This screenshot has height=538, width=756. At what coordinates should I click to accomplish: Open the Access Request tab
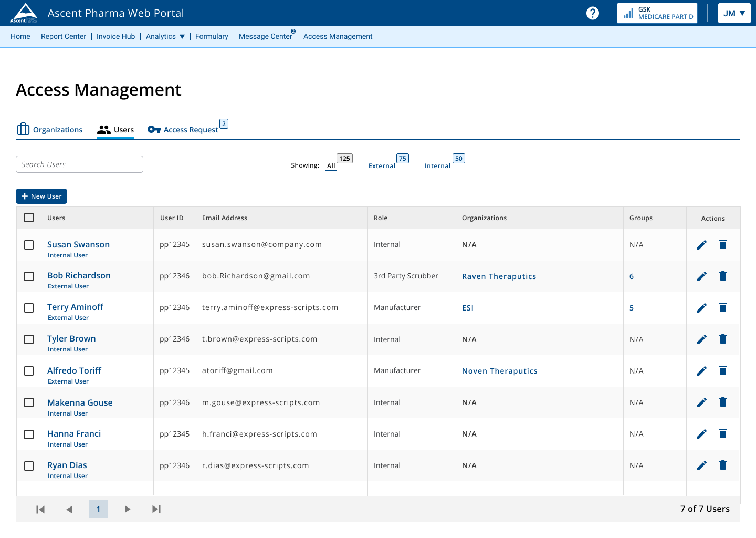pyautogui.click(x=187, y=129)
